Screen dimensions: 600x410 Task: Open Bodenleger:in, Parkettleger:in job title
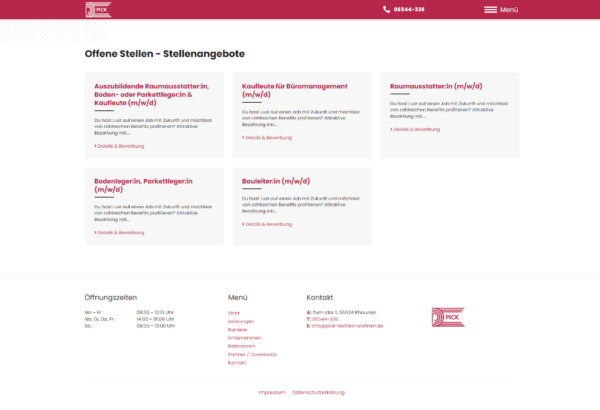[143, 185]
